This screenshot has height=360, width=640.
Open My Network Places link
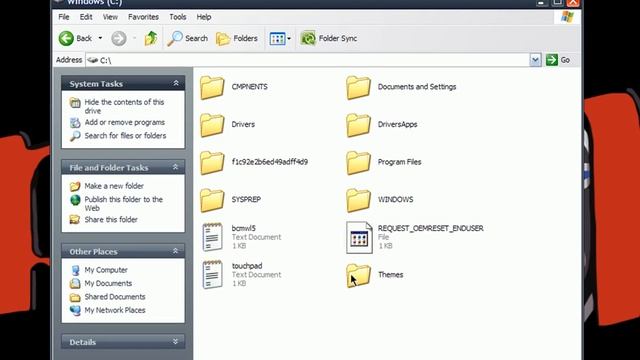tap(115, 310)
